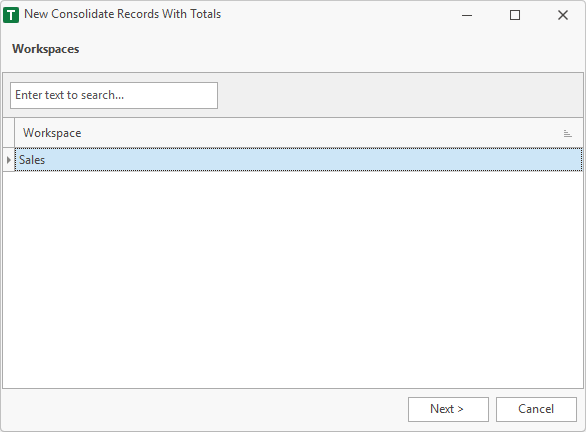Viewport: 586px width, 432px height.
Task: Proceed with the Next > button
Action: (x=448, y=409)
